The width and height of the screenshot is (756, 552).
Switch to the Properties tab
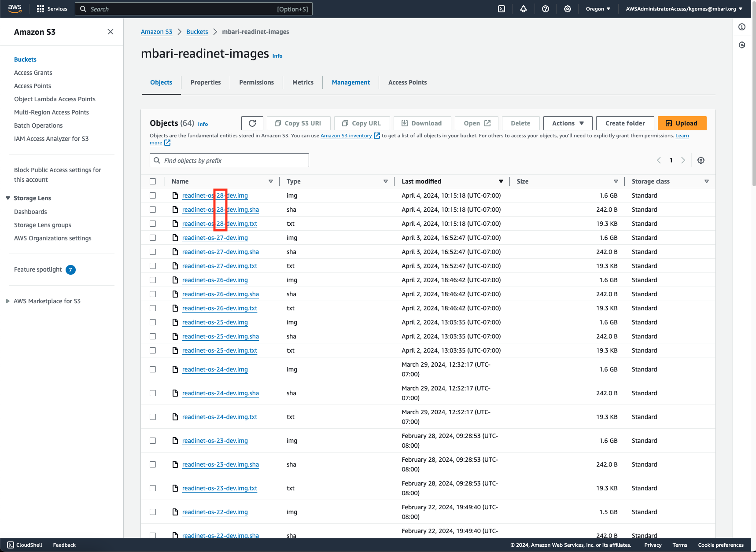tap(206, 82)
